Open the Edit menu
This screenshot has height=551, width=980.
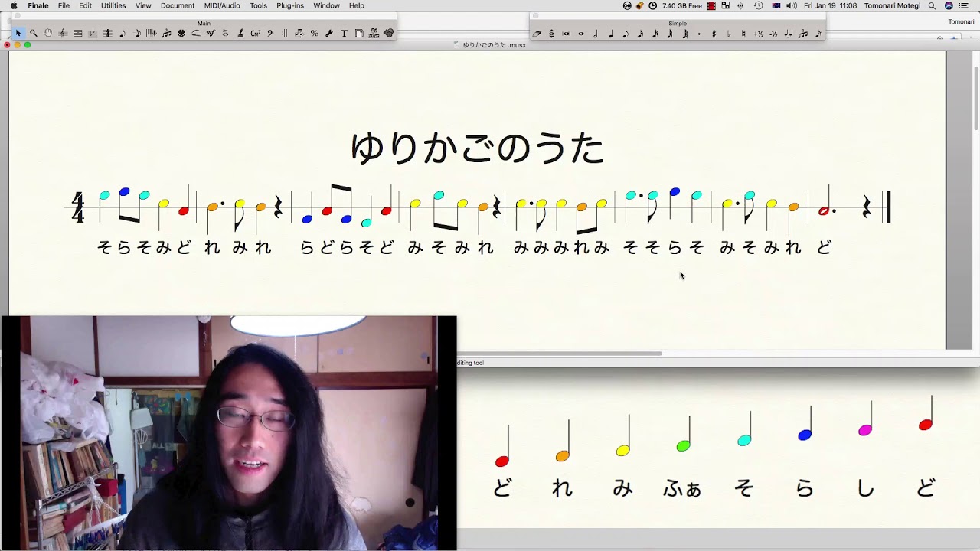pos(85,5)
